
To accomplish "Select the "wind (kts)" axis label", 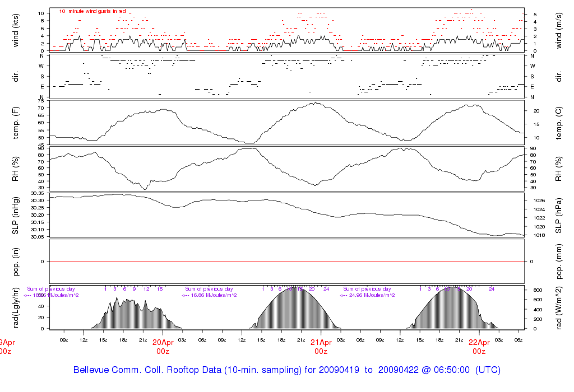I will tap(15, 30).
